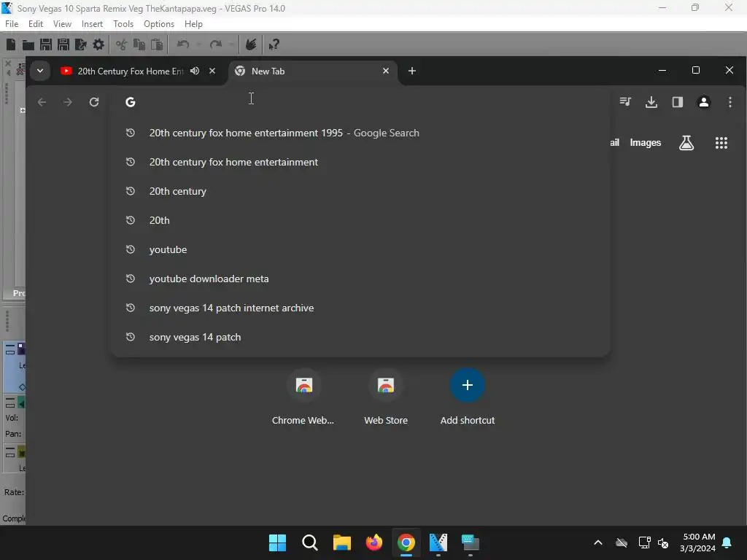Open the Images link on New Tab page
Image resolution: width=747 pixels, height=560 pixels.
645,143
